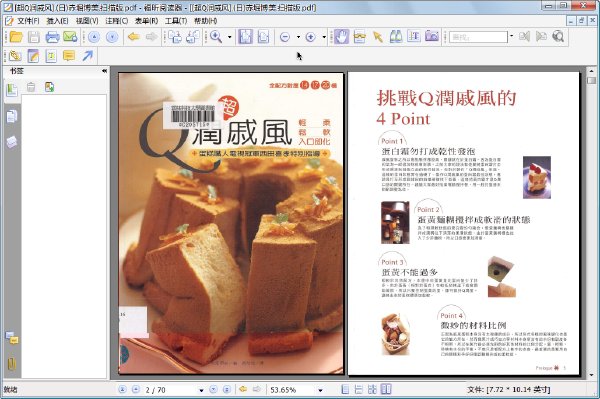Open the 文件(F) menu
This screenshot has width=600, height=399.
(x=28, y=21)
